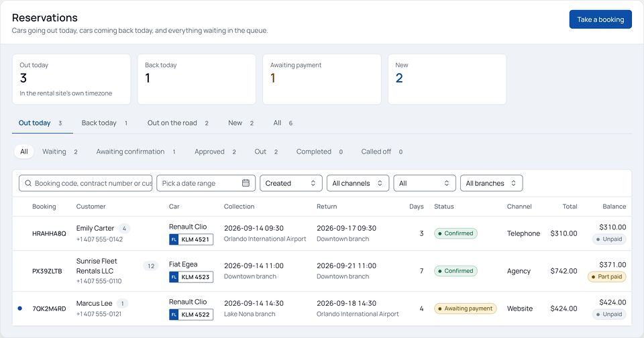Filter by Approved status
This screenshot has height=338, width=644.
tap(215, 152)
